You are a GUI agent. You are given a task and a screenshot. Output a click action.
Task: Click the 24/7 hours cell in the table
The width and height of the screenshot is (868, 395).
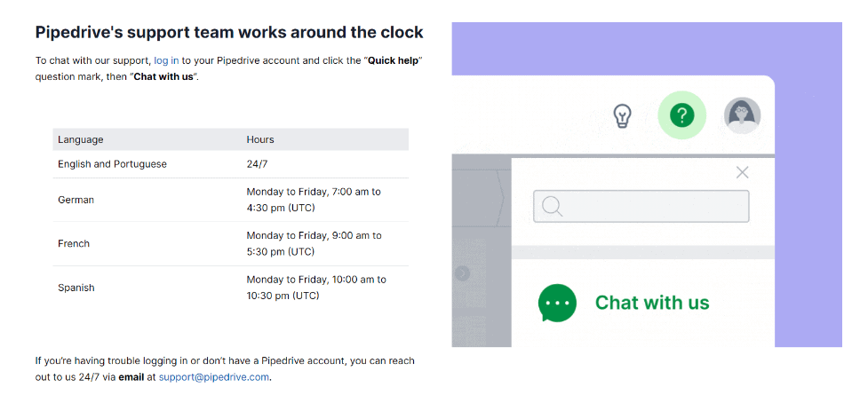(x=258, y=164)
